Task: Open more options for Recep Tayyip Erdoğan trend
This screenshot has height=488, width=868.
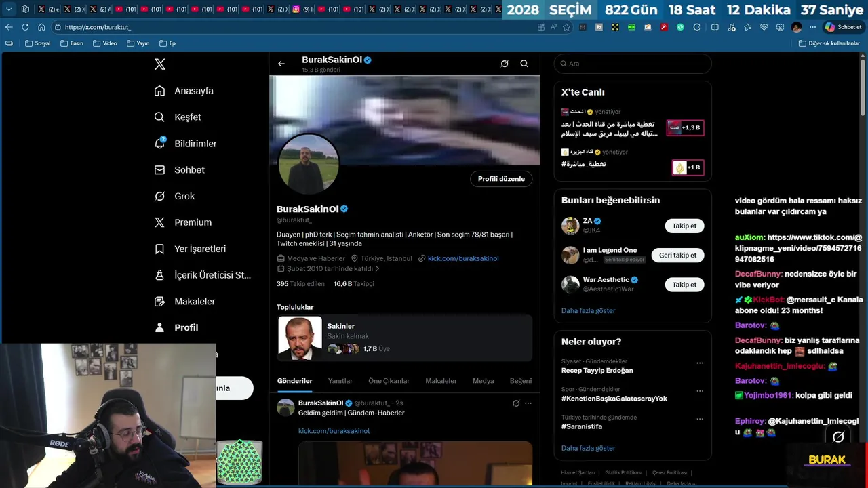Action: [x=700, y=363]
